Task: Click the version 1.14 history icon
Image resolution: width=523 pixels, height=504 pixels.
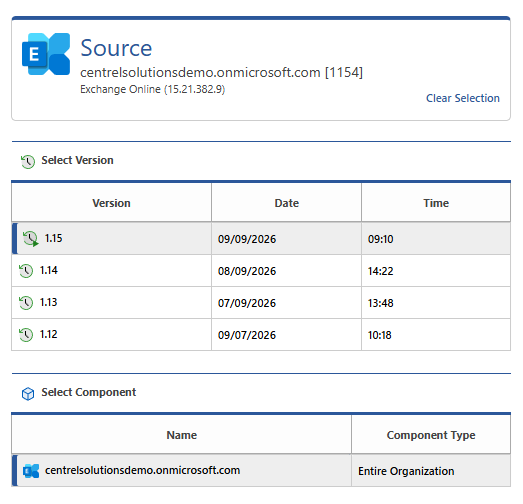Action: coord(26,271)
